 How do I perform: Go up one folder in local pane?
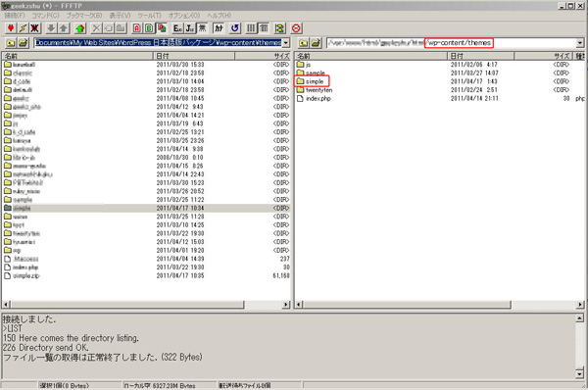[11, 43]
